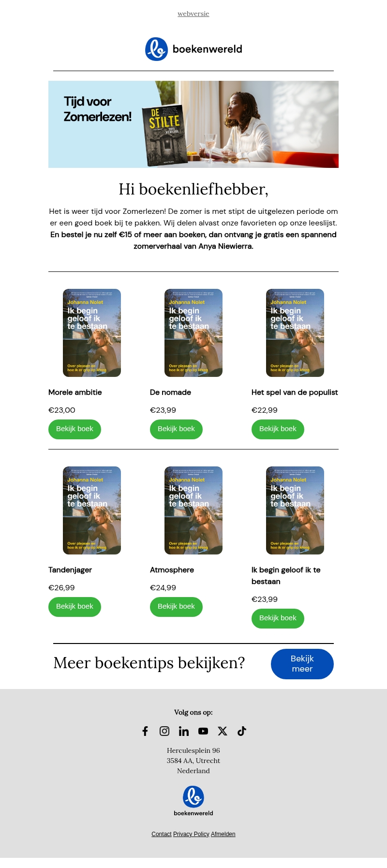Image resolution: width=387 pixels, height=868 pixels.
Task: Click the book cover above De nomade
Action: coord(193,333)
